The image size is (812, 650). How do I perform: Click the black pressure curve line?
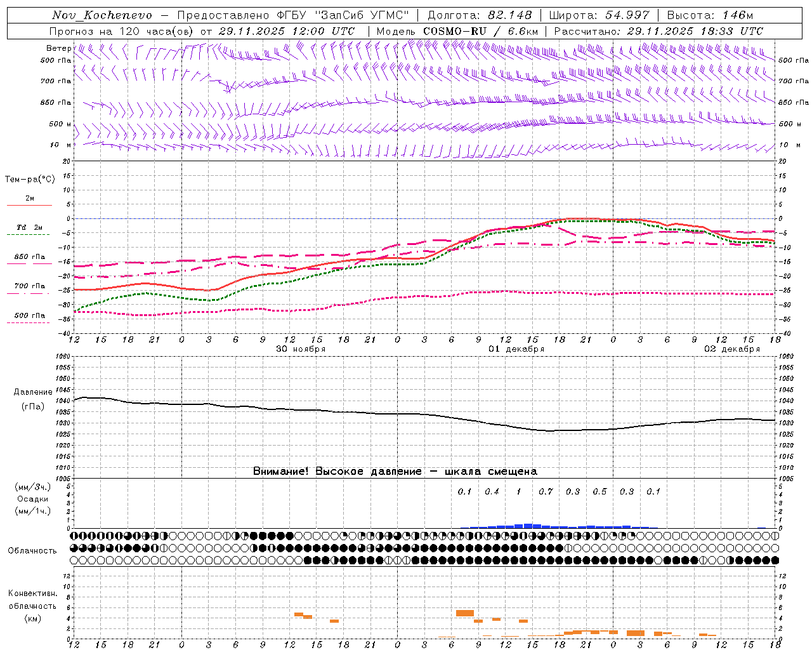tap(425, 415)
